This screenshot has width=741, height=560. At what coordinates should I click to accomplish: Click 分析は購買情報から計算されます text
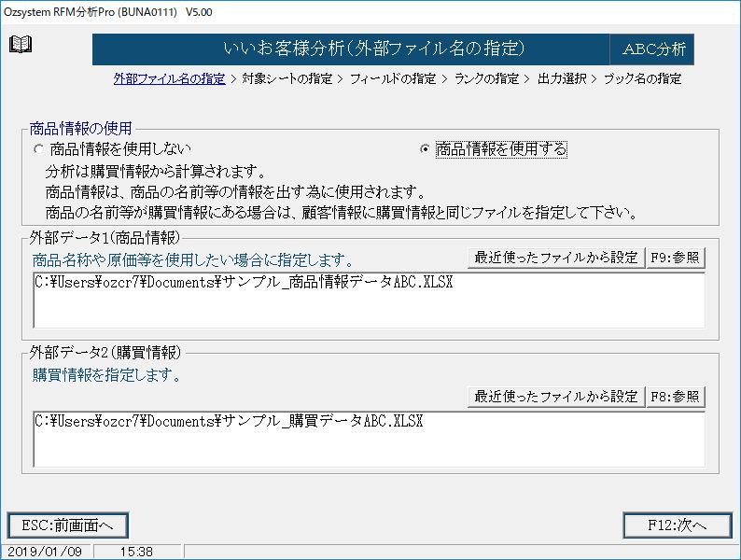[156, 171]
